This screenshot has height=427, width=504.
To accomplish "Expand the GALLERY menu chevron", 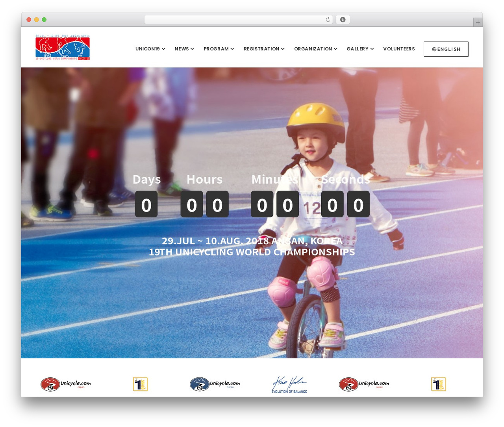I will (372, 49).
